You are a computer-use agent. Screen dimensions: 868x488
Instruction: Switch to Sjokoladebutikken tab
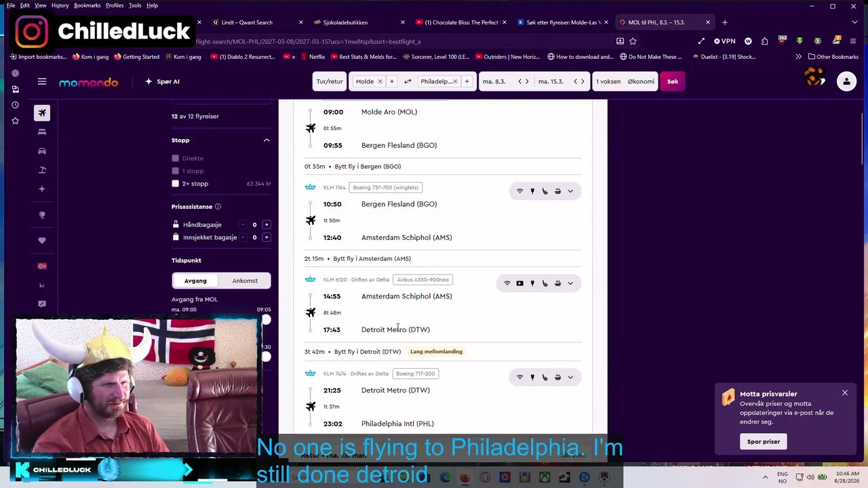pyautogui.click(x=359, y=22)
